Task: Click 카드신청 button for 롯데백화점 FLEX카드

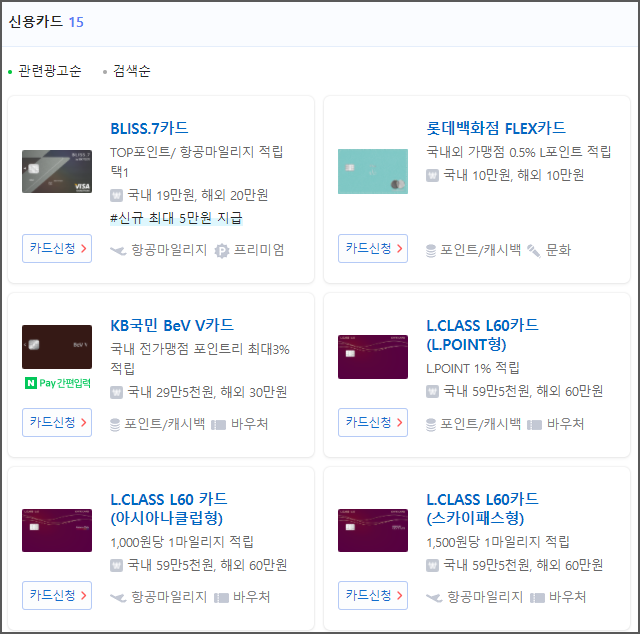Action: 373,248
